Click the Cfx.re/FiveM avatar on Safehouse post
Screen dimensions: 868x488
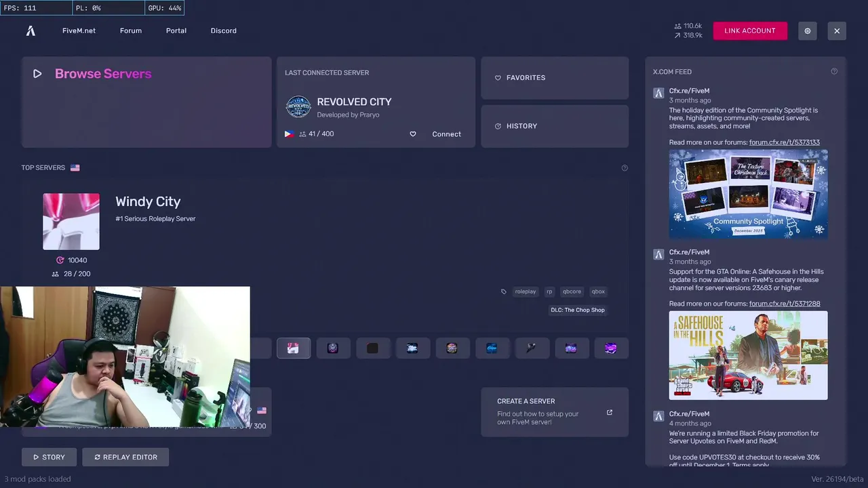(658, 254)
